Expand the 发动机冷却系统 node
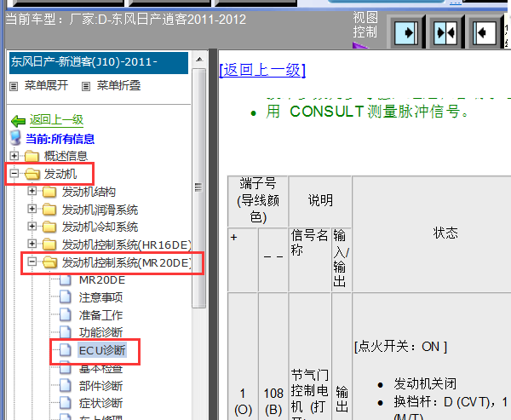Viewport: 511px width, 420px height. point(32,226)
